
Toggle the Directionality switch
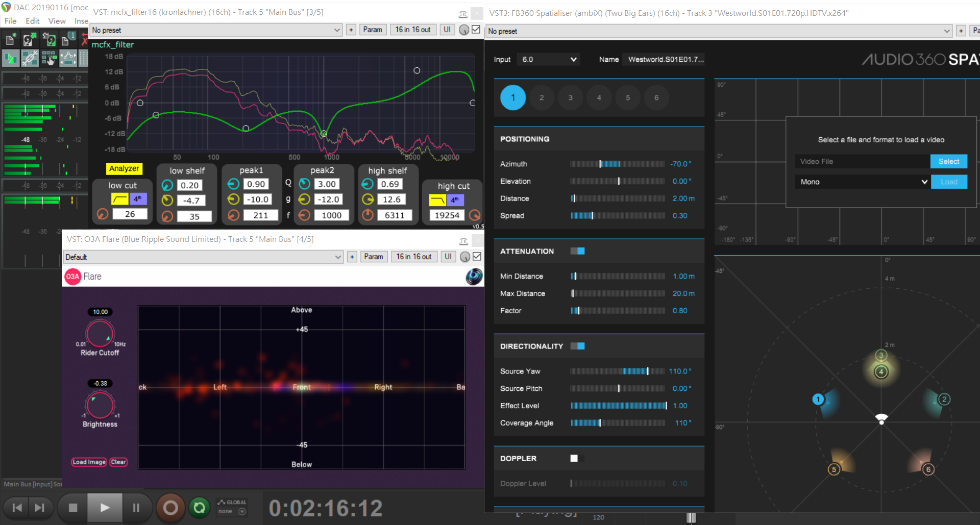point(577,346)
